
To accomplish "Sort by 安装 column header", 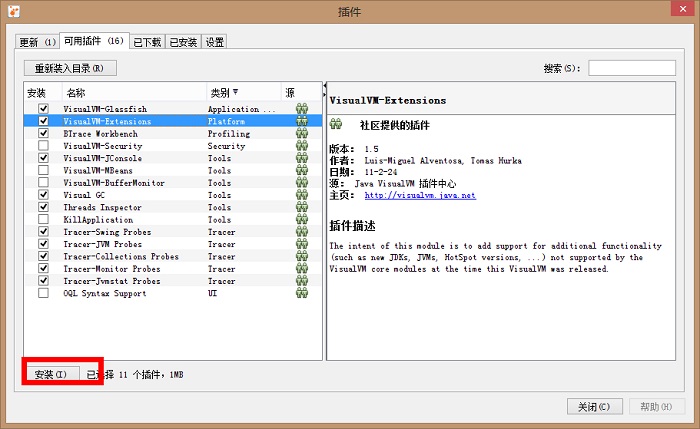I will 43,92.
